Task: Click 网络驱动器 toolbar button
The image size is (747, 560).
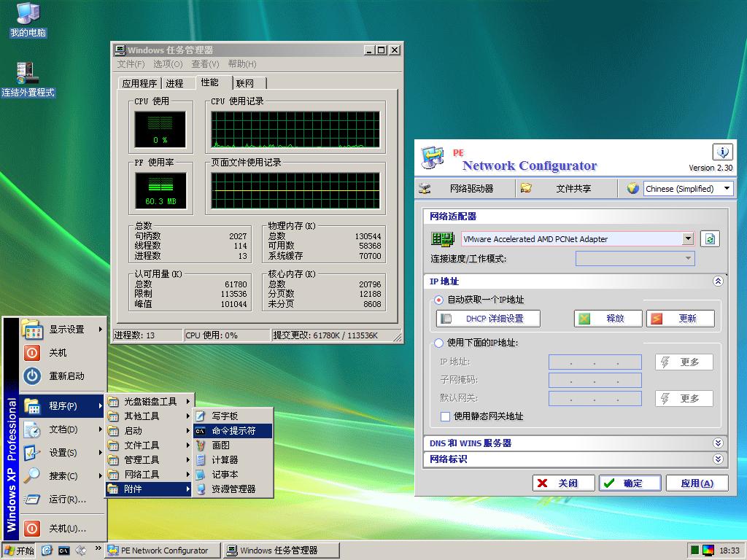Action: [465, 189]
